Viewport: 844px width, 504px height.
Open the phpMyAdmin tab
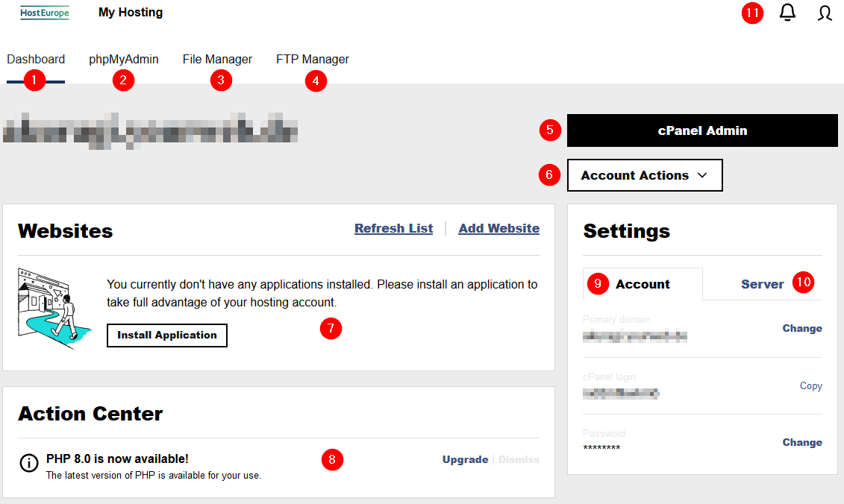click(124, 59)
